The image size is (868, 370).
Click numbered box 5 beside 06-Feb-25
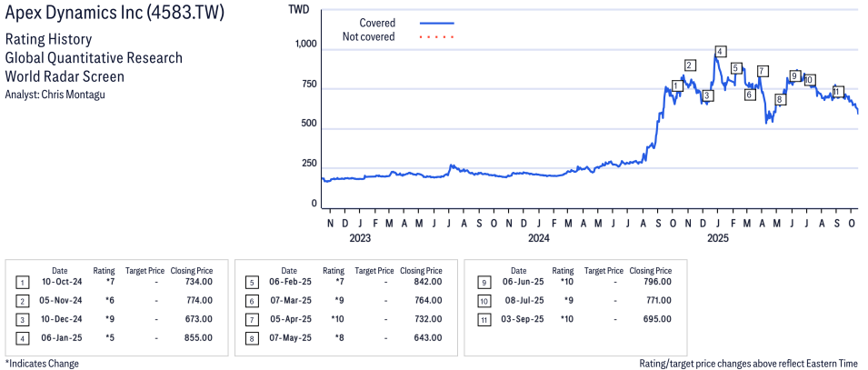click(x=252, y=283)
